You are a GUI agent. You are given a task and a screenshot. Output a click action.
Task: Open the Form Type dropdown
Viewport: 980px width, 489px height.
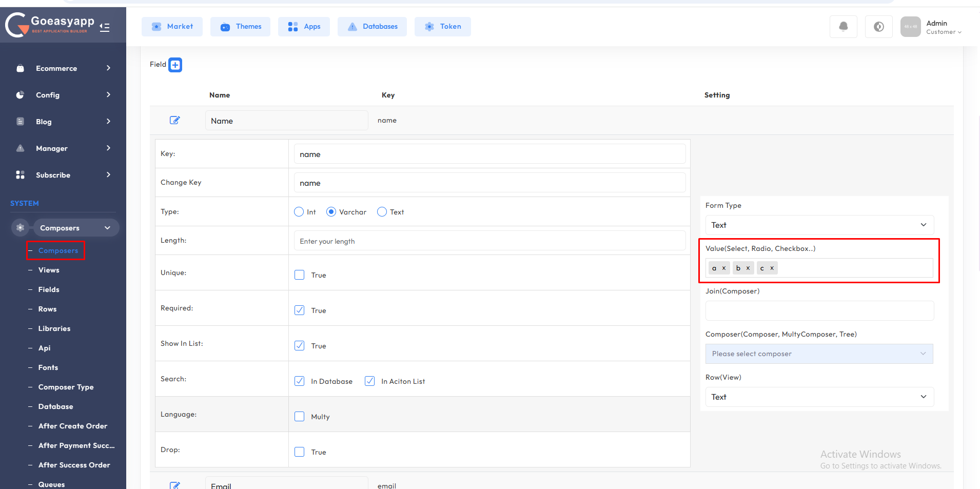(x=819, y=225)
